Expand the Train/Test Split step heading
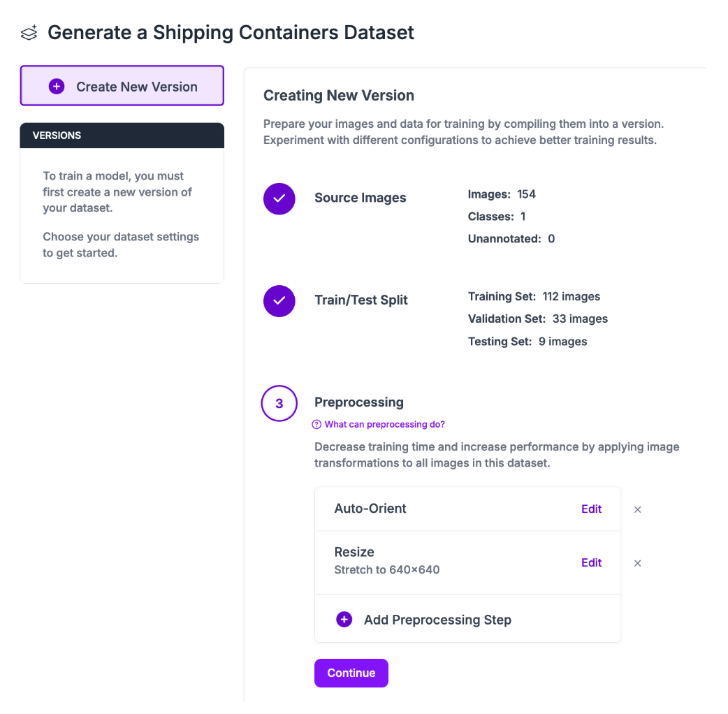 click(361, 300)
